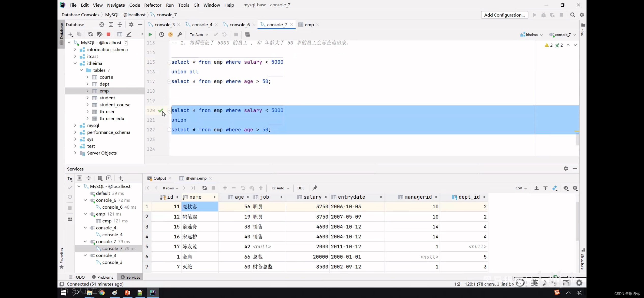Toggle the Favorites tool window
The width and height of the screenshot is (644, 298).
61,258
